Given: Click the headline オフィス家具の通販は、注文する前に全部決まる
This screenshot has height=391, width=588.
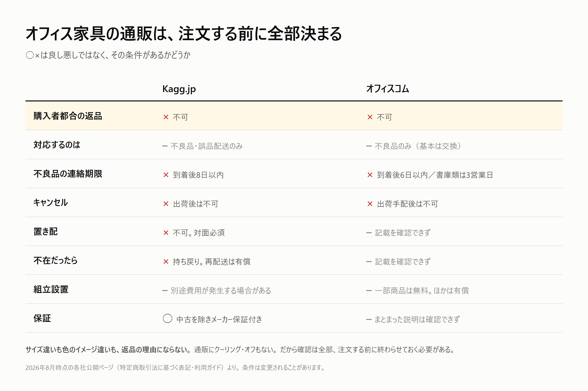Looking at the screenshot, I should 184,33.
